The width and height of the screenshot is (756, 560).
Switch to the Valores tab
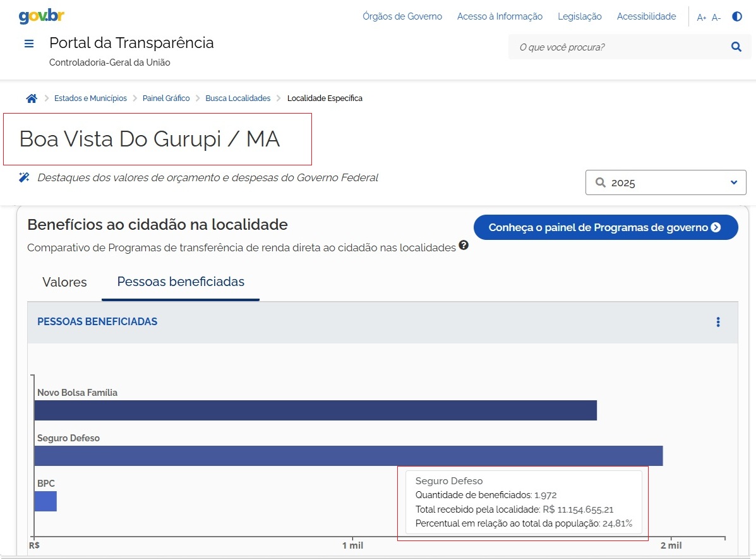pyautogui.click(x=64, y=282)
